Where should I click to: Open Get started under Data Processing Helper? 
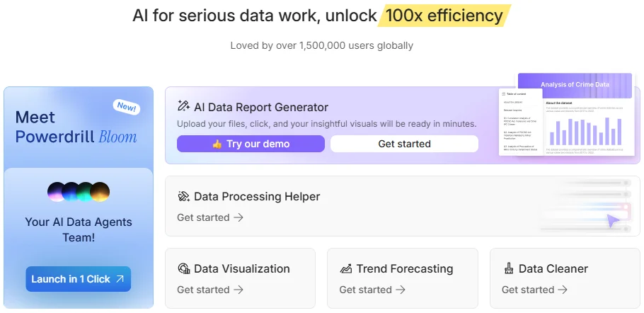(210, 217)
